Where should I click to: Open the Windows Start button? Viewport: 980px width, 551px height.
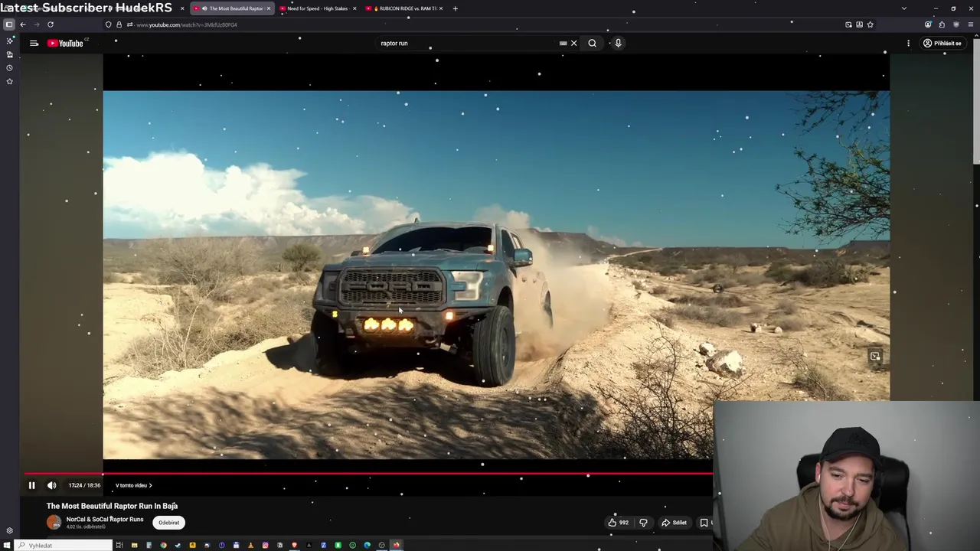click(7, 545)
